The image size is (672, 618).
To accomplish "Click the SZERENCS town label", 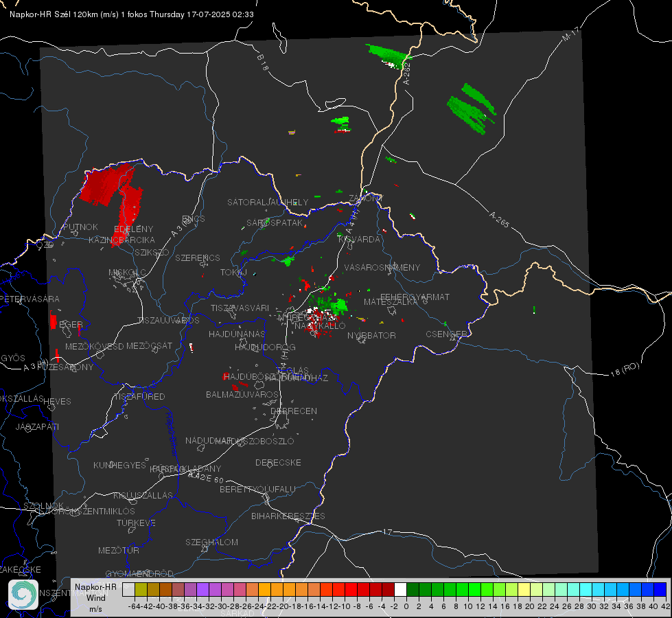I will tap(198, 257).
